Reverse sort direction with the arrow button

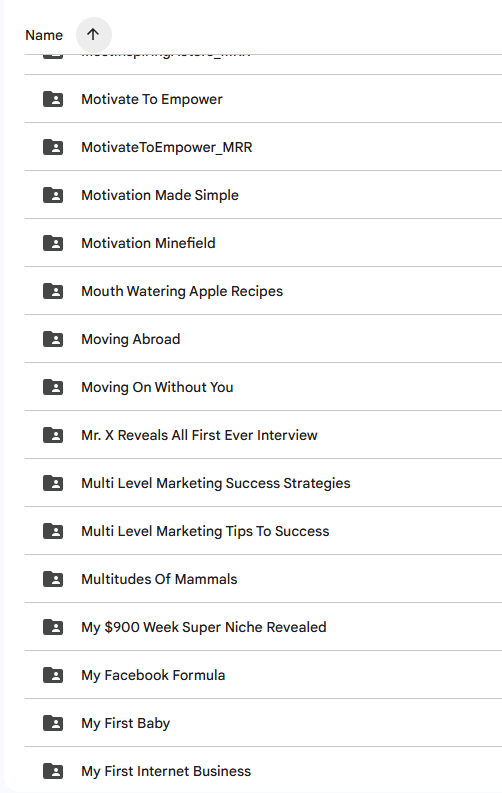point(94,35)
